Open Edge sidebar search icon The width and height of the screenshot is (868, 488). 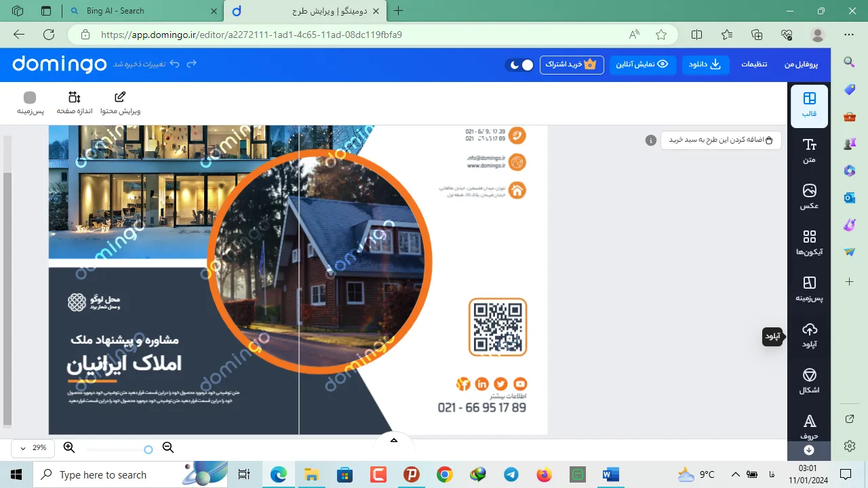(849, 62)
